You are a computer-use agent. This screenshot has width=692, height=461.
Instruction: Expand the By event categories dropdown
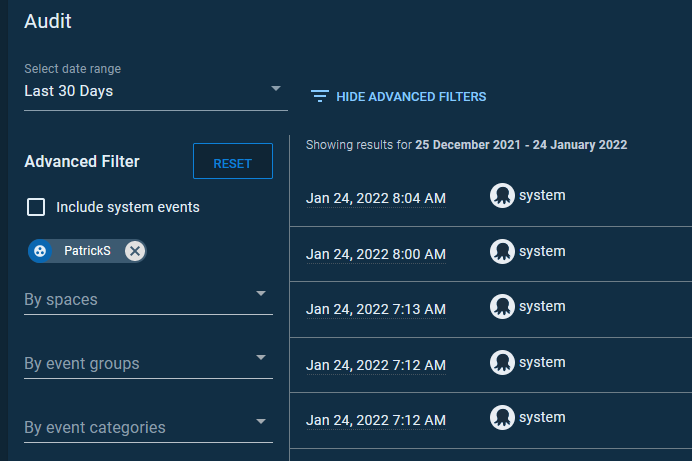coord(148,427)
